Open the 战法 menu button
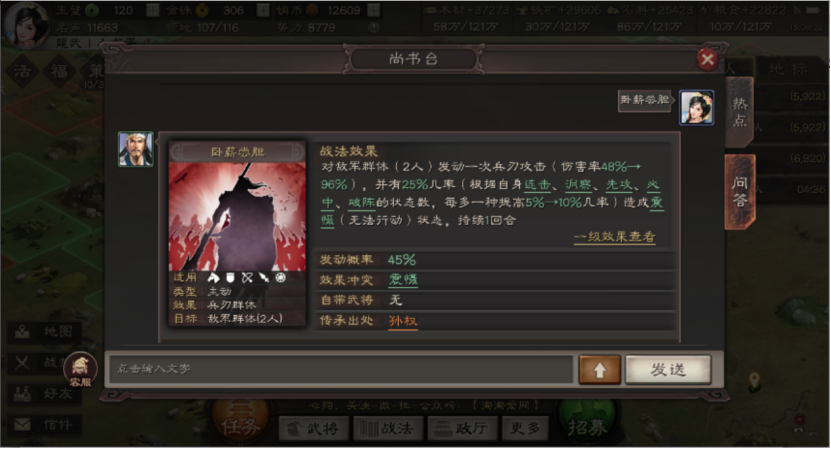 pos(388,428)
